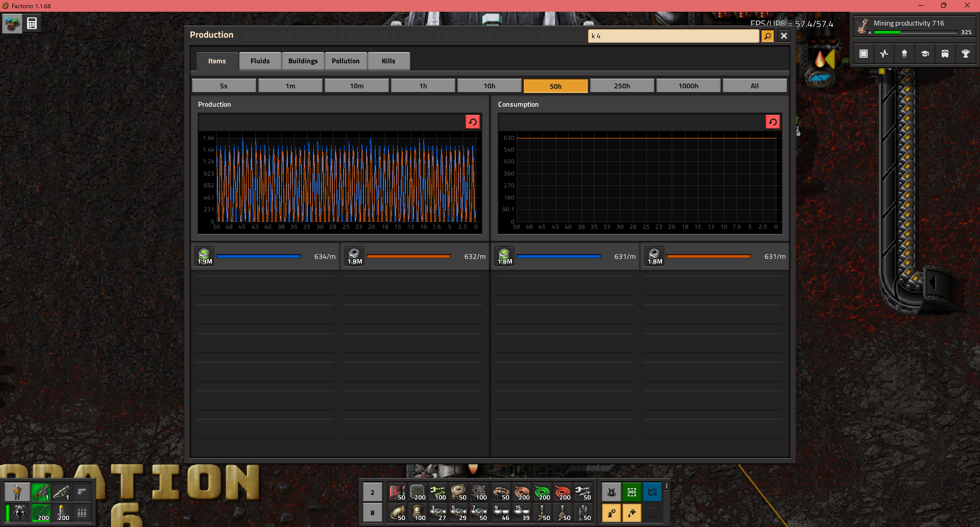
Task: Switch to the Buildings tab
Action: [x=303, y=61]
